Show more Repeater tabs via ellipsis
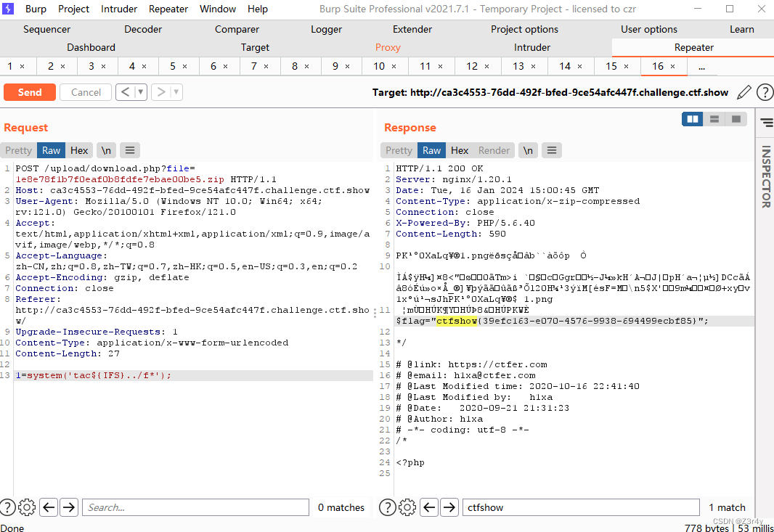 pos(701,66)
